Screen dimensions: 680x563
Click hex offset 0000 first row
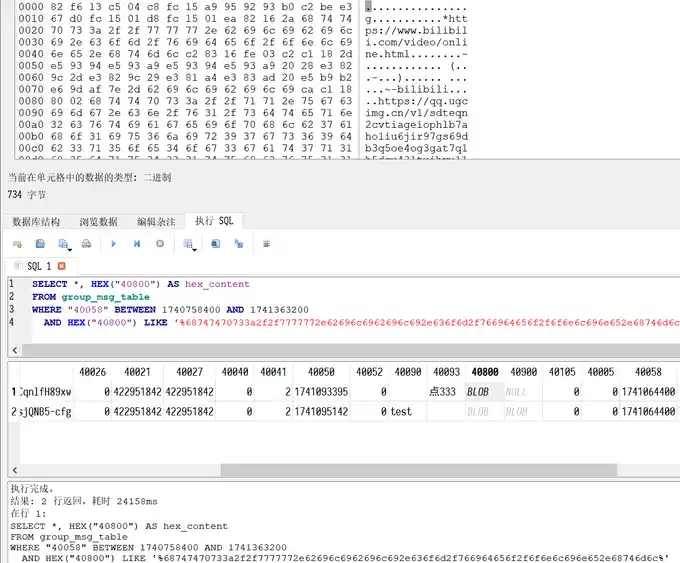[185, 7]
